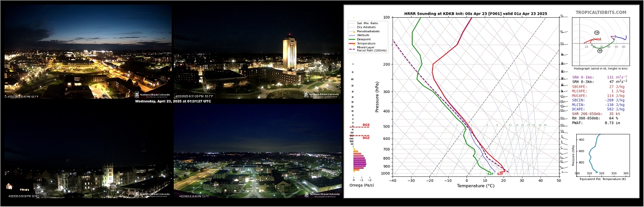Image resolution: width=644 pixels, height=207 pixels.
Task: Click the red '62F' surface temperature label
Action: click(x=500, y=174)
